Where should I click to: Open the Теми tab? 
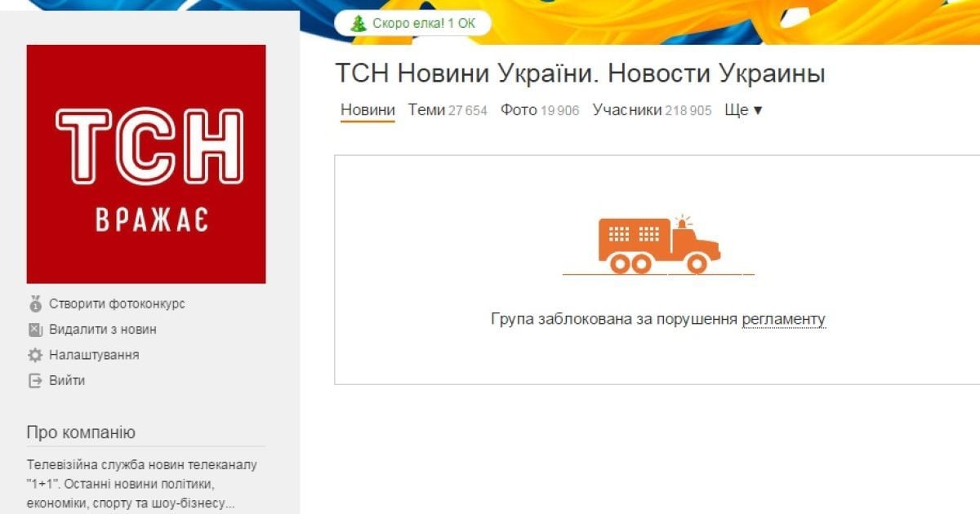[448, 110]
